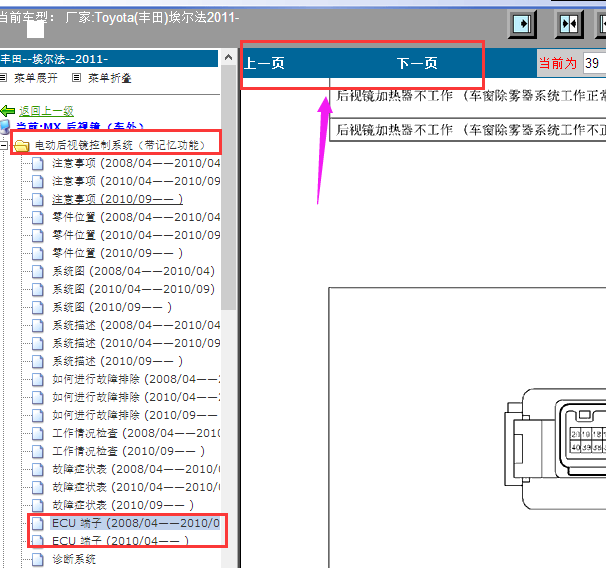Open 注意事项 (2008/04——2010/04 item
606x568 pixels.
coord(136,163)
